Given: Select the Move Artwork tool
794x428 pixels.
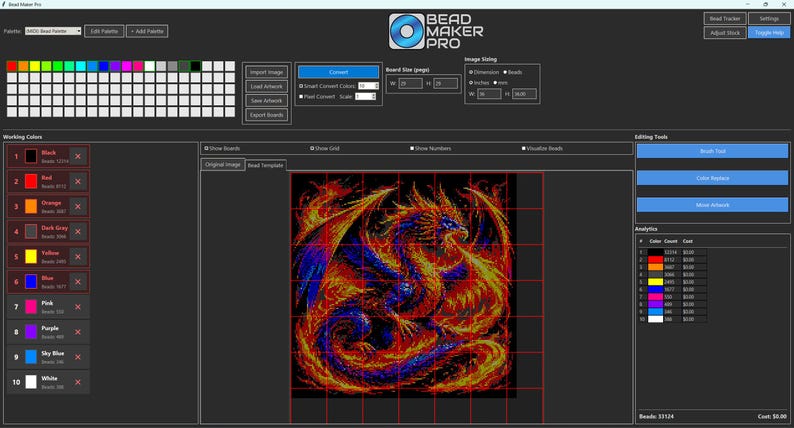Looking at the screenshot, I should (x=712, y=205).
